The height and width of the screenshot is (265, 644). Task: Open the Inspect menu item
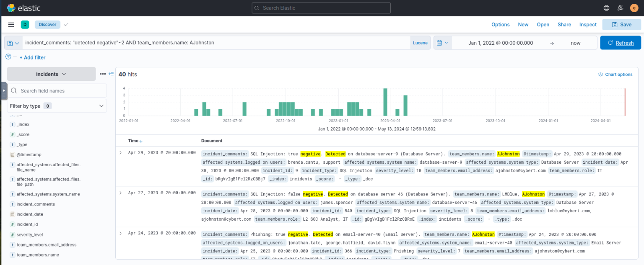click(587, 24)
